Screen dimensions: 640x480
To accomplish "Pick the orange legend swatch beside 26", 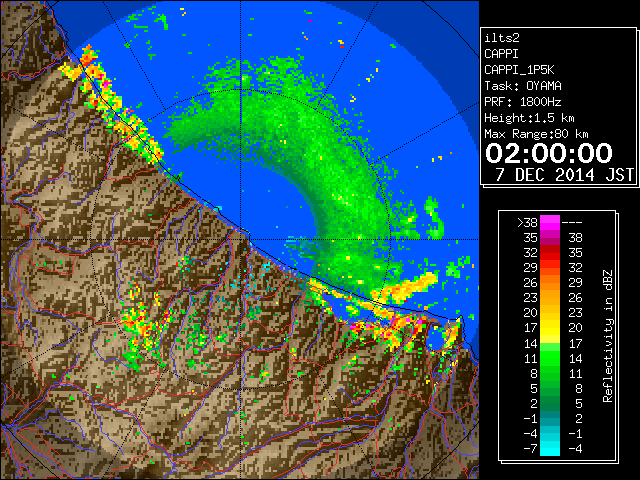I will [x=550, y=283].
